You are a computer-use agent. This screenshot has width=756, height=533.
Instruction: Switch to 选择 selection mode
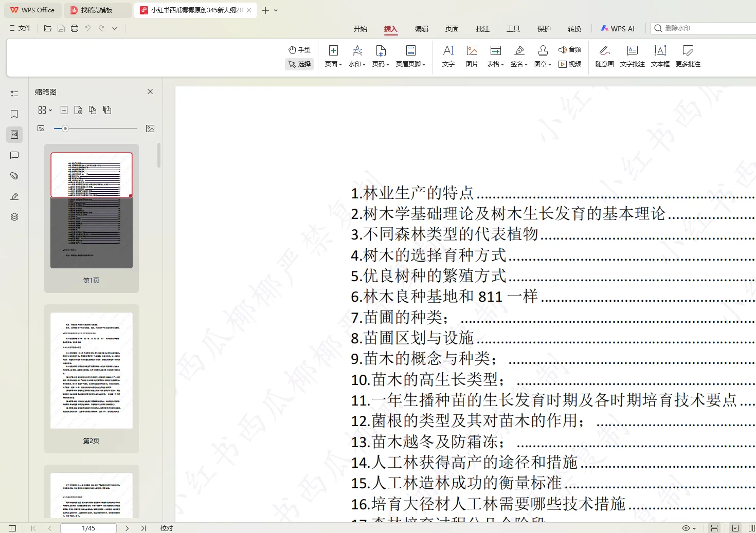point(300,64)
